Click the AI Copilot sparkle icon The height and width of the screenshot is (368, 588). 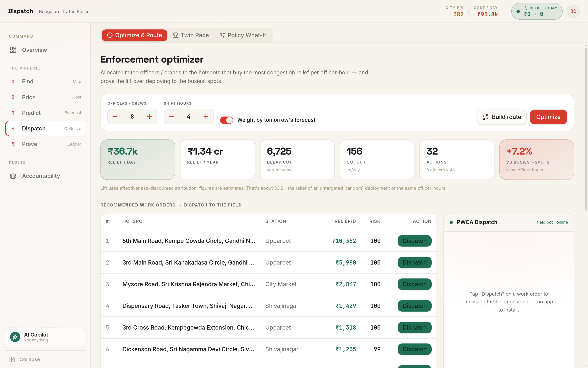click(x=15, y=337)
